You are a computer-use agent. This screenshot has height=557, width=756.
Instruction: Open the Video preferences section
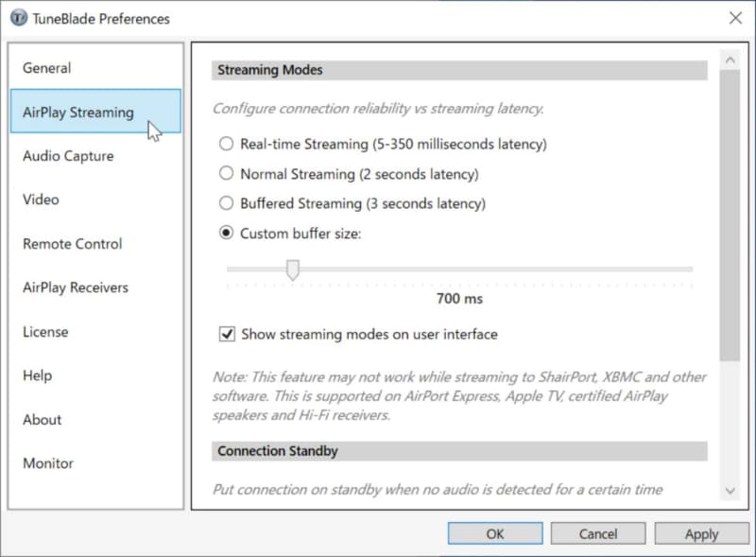95,200
